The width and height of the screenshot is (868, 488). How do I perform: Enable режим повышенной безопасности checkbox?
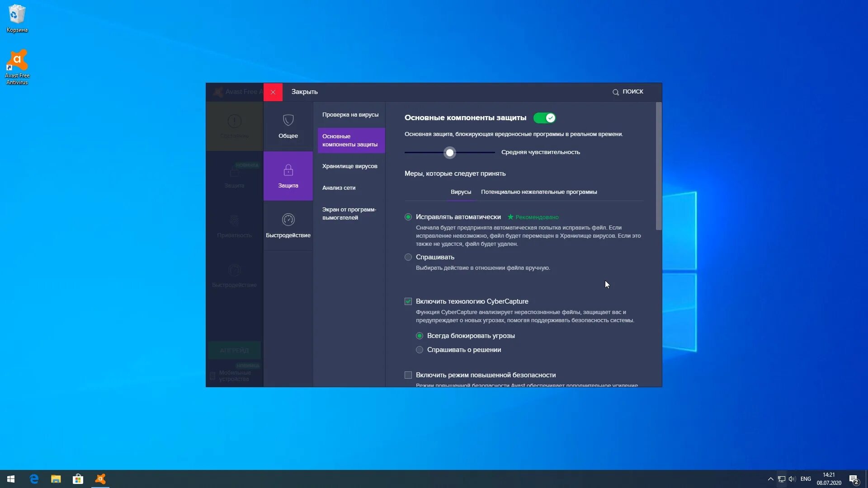(408, 375)
